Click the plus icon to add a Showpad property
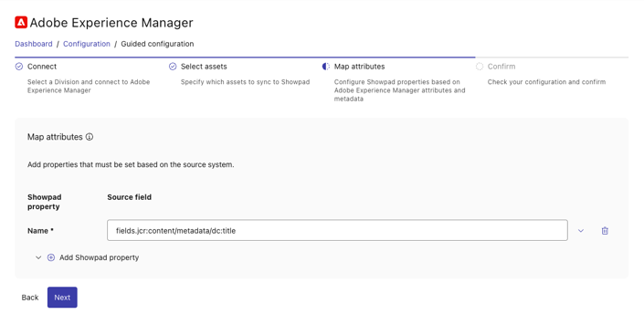This screenshot has height=335, width=644. pyautogui.click(x=51, y=257)
